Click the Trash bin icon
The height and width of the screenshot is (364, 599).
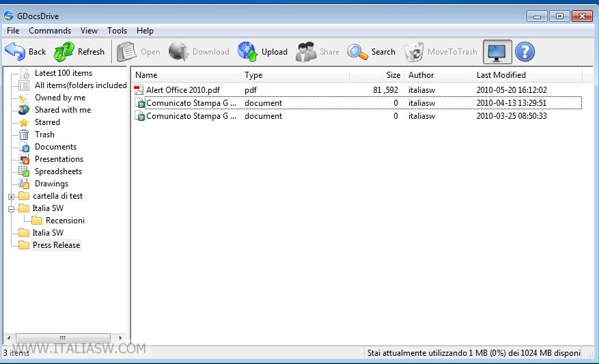pyautogui.click(x=24, y=135)
